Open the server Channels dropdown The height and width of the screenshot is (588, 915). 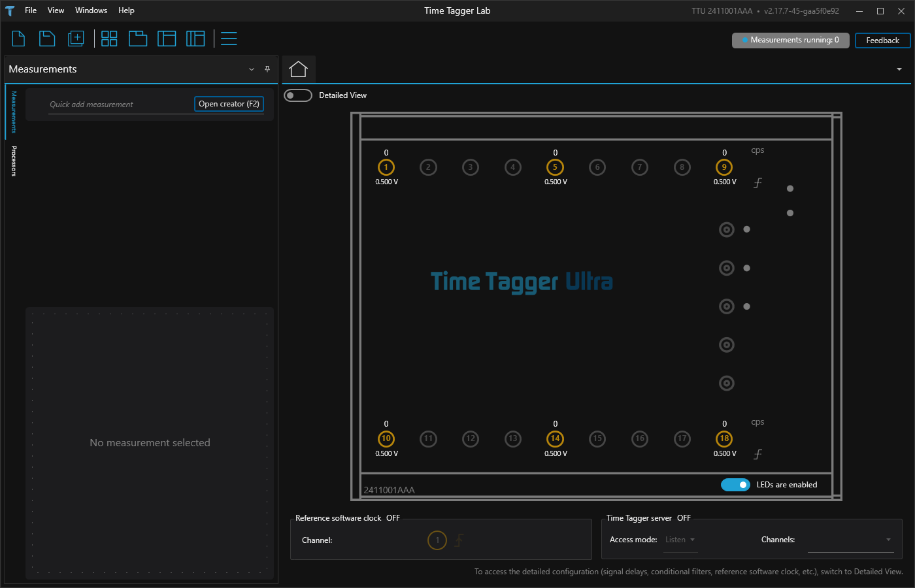pos(850,540)
